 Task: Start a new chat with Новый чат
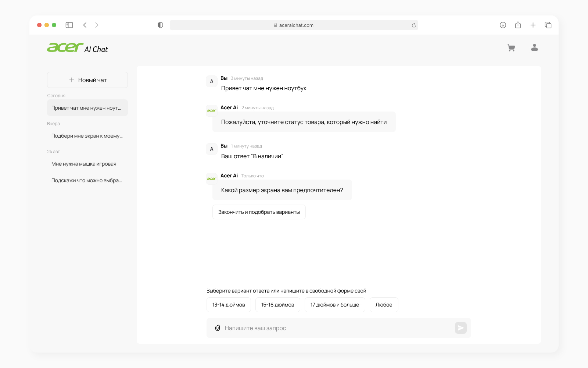pos(87,80)
